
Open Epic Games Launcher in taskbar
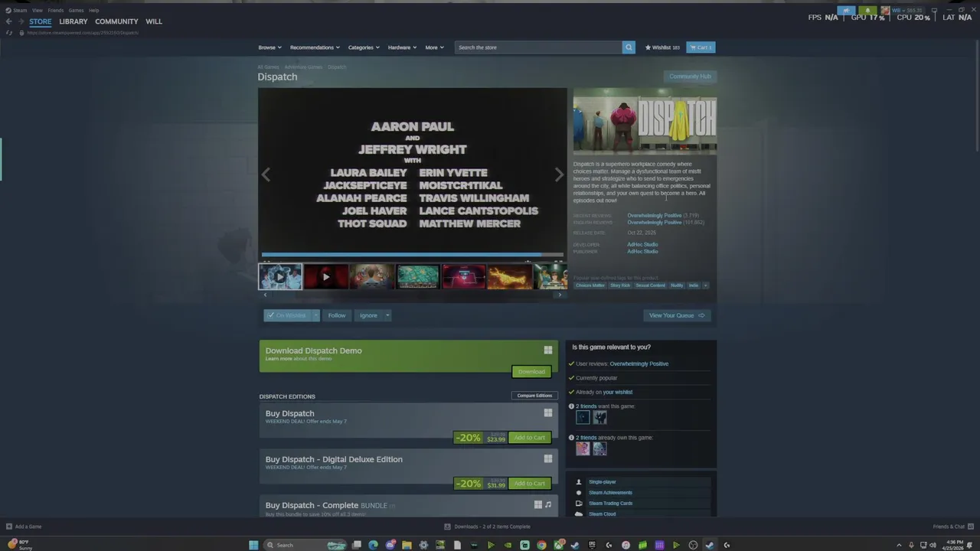click(x=592, y=545)
